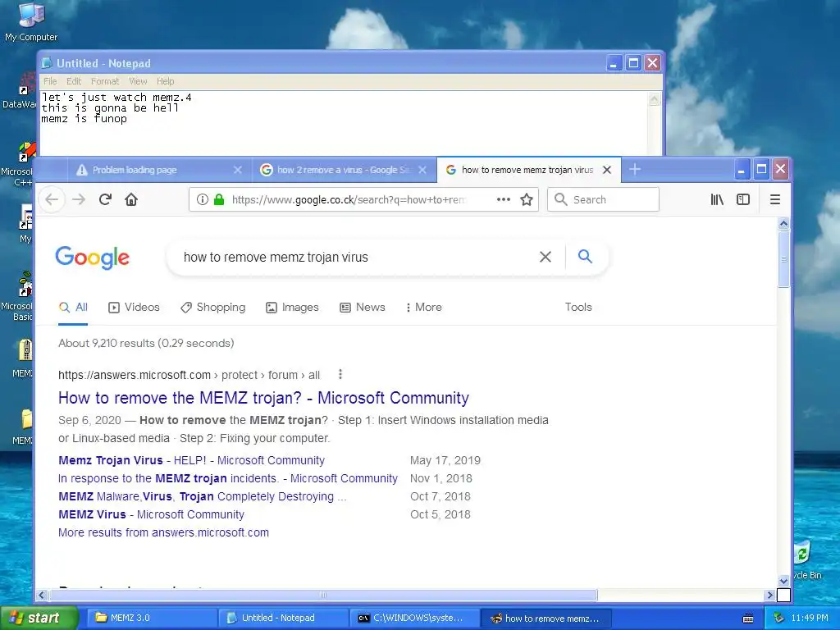The height and width of the screenshot is (630, 840).
Task: Select the Google Images tab
Action: pyautogui.click(x=293, y=308)
